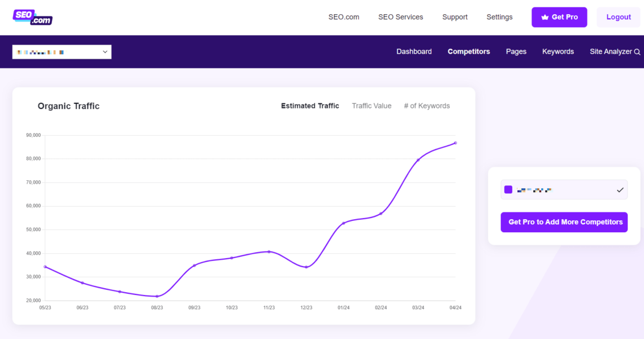Click the Get Pro to Add More Competitors button
The height and width of the screenshot is (339, 644).
tap(564, 222)
